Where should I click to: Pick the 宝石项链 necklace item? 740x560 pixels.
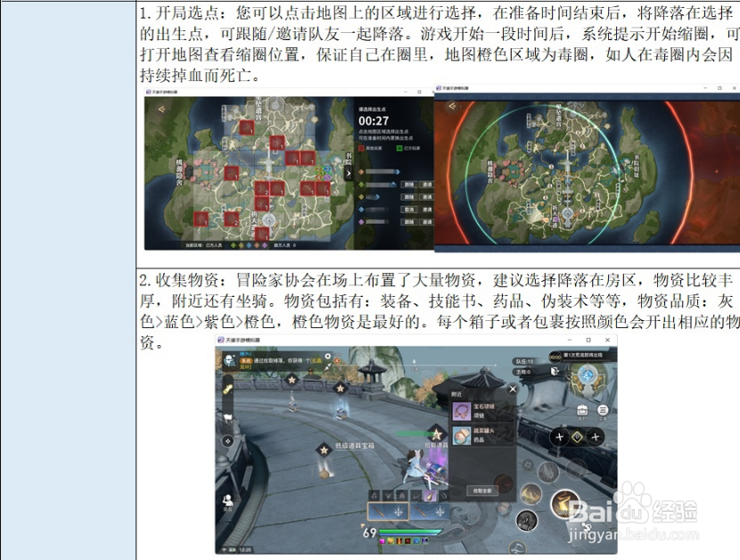(481, 411)
